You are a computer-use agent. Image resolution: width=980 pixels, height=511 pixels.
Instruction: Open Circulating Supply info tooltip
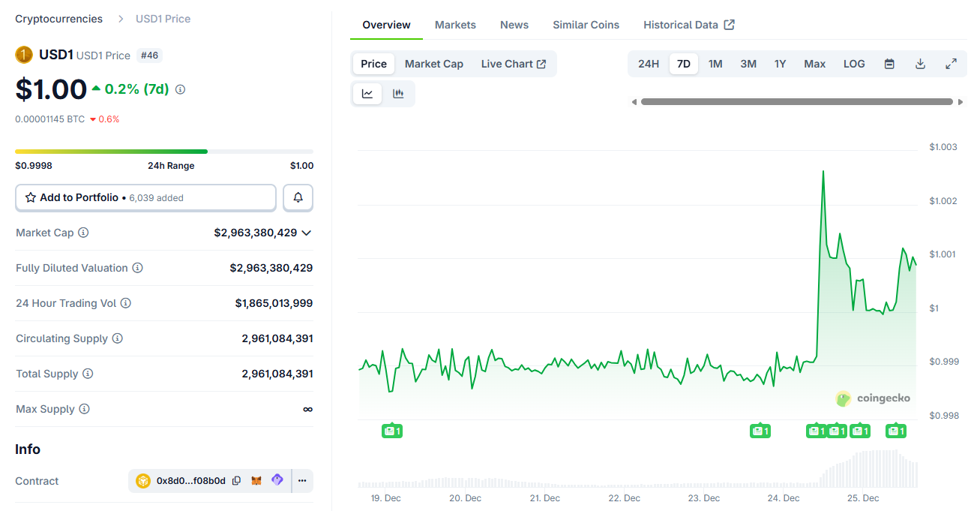[x=117, y=338]
